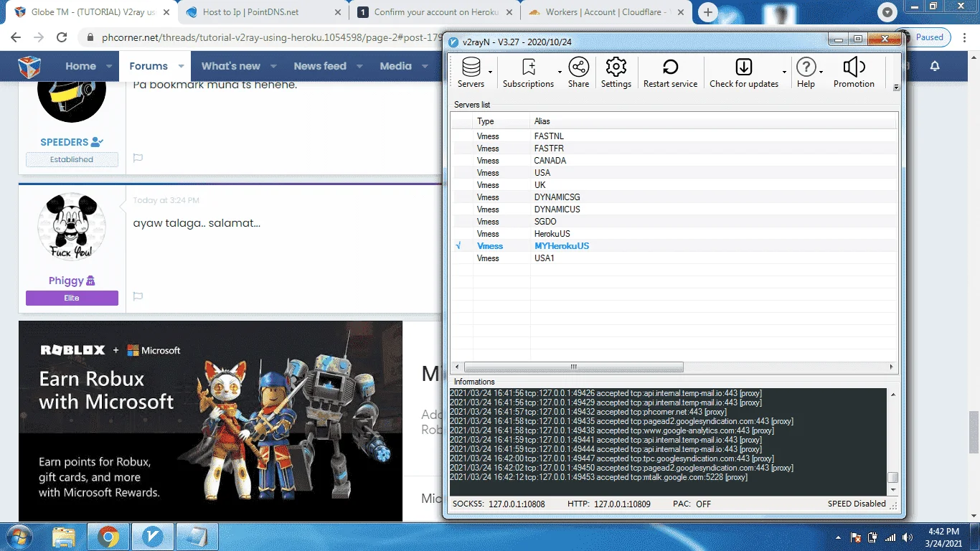Click the forum notification bell icon
980x551 pixels.
[x=935, y=66]
